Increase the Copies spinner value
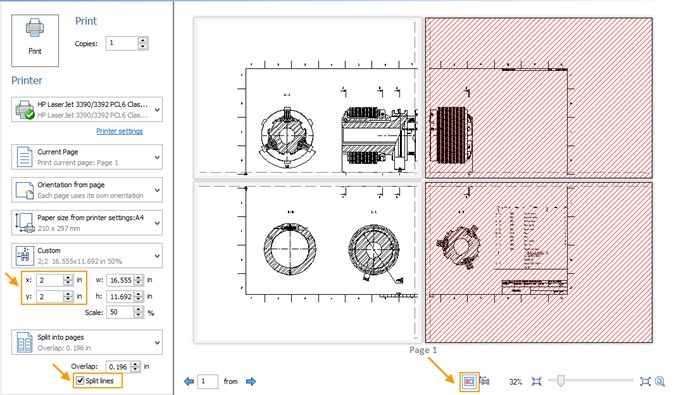Viewport: 674px width, 395px height. click(x=143, y=40)
